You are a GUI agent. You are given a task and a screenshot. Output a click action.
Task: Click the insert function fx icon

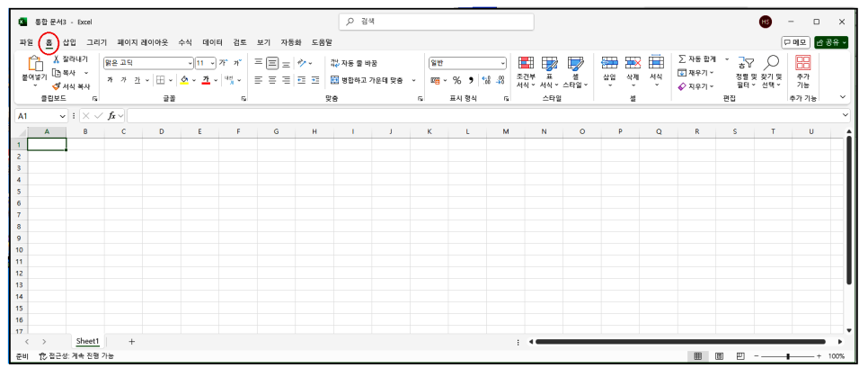111,116
